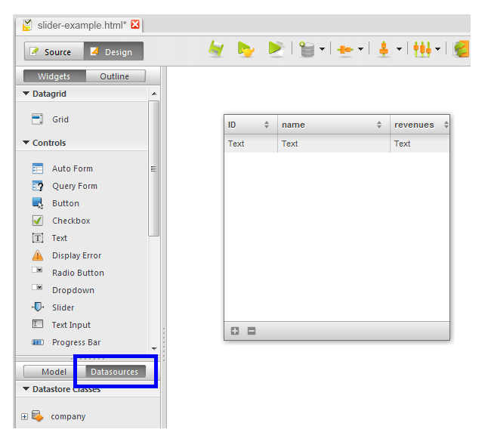Click the revenues column header
The width and height of the screenshot is (488, 448).
pyautogui.click(x=420, y=125)
